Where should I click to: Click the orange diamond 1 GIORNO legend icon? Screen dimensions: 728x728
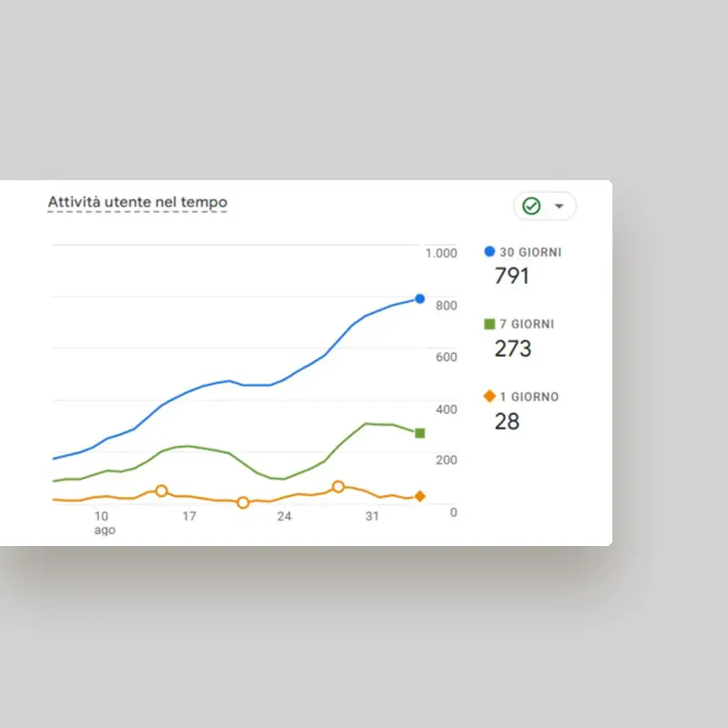[490, 397]
